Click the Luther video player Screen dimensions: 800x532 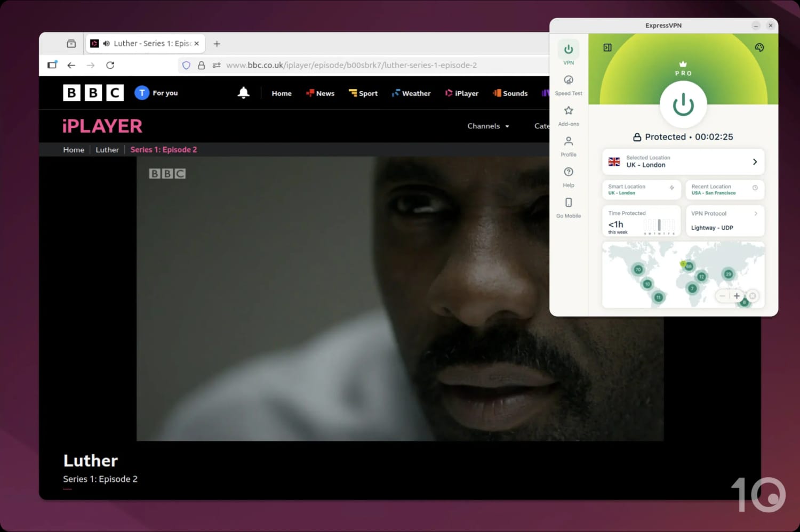[400, 299]
